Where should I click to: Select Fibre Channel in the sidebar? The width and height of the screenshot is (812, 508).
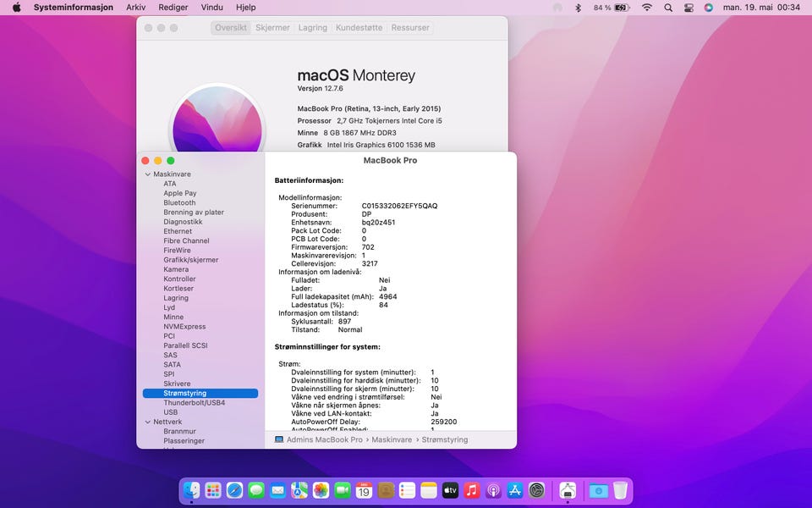(x=186, y=241)
